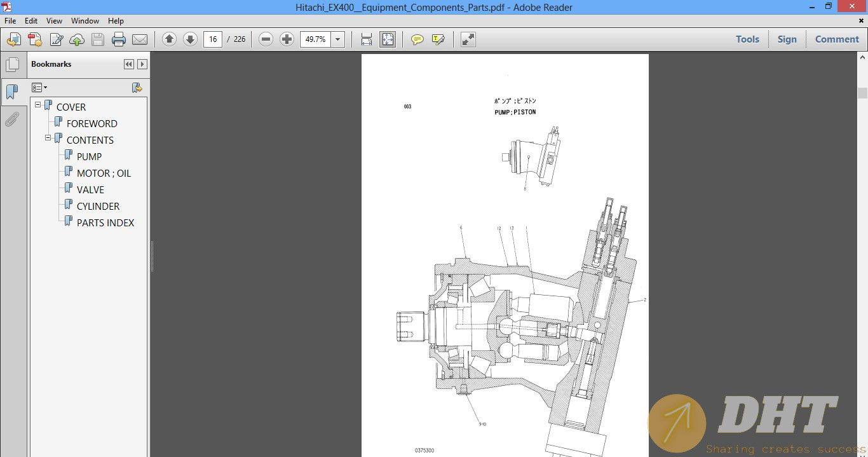The image size is (868, 457).
Task: Open Page Thumbnails panel icon
Action: (12, 65)
